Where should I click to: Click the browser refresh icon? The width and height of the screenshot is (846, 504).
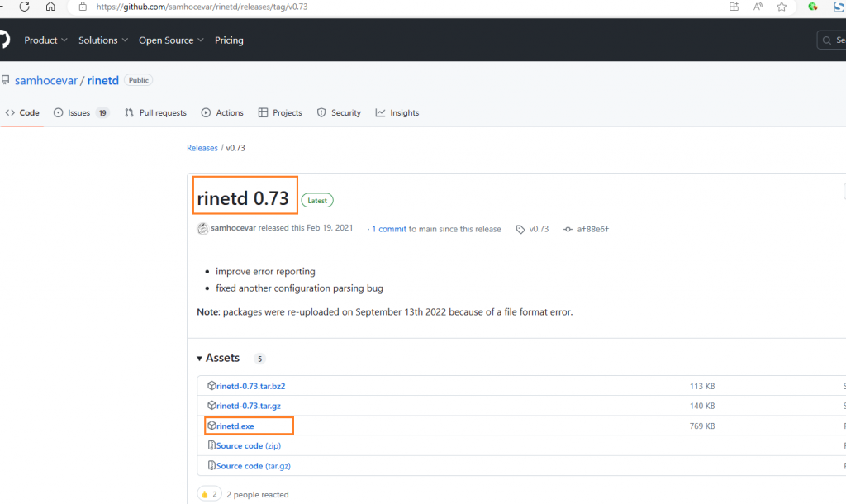24,7
